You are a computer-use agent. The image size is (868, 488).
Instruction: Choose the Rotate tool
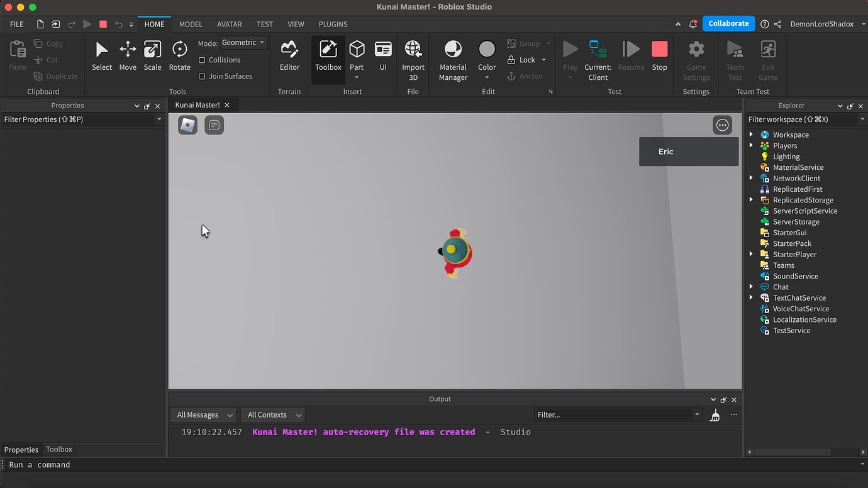[x=179, y=56]
